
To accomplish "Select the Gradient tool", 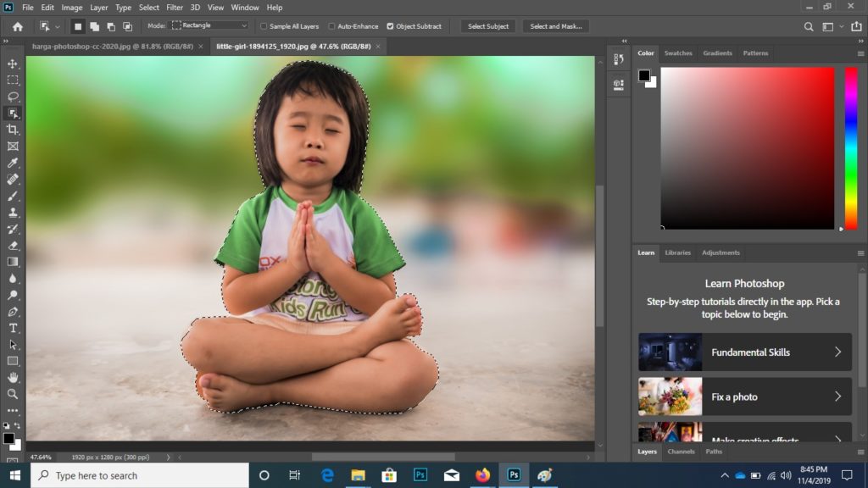I will point(13,263).
